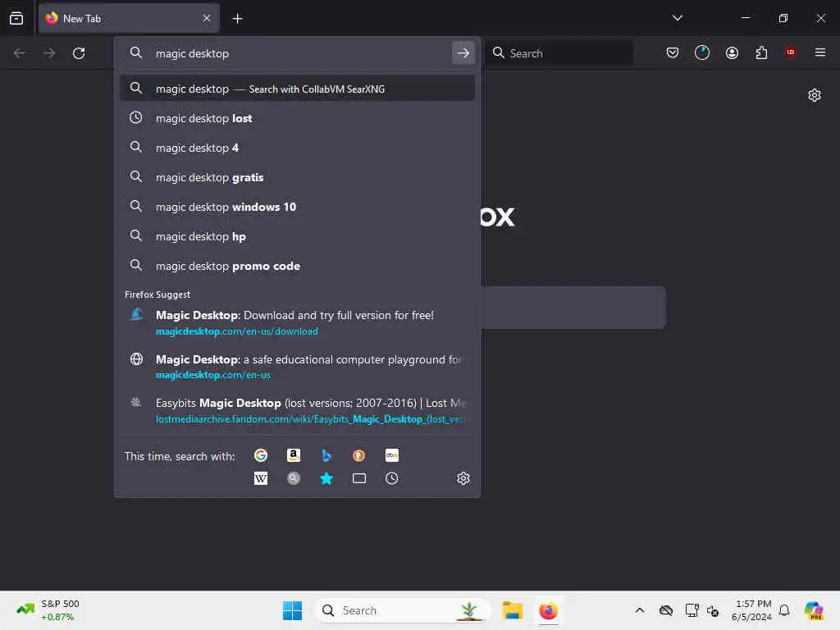
Task: Select 'Search with CollabVM SearXNG' suggestion
Action: (x=297, y=89)
